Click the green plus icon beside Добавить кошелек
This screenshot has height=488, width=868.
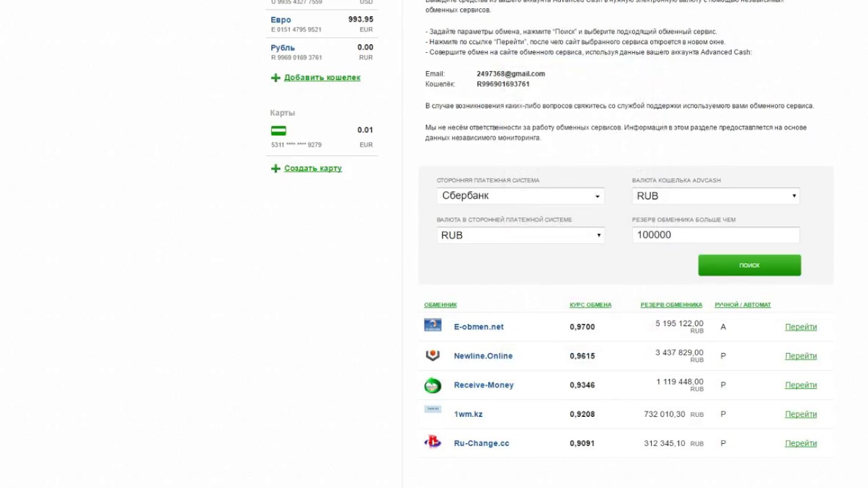click(275, 78)
